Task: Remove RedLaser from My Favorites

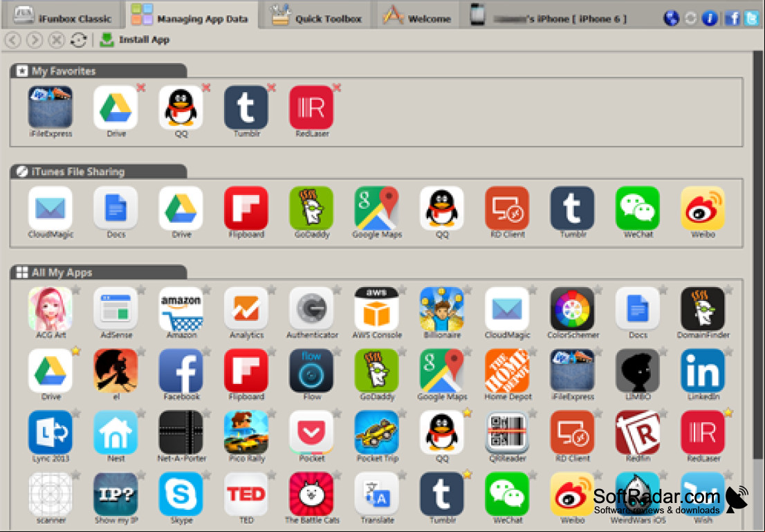Action: point(337,88)
